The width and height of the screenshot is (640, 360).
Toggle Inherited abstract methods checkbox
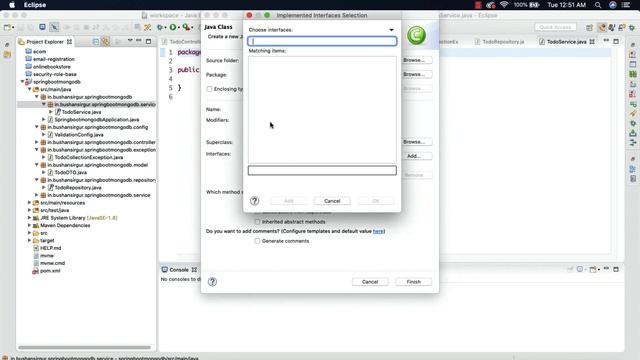(257, 222)
